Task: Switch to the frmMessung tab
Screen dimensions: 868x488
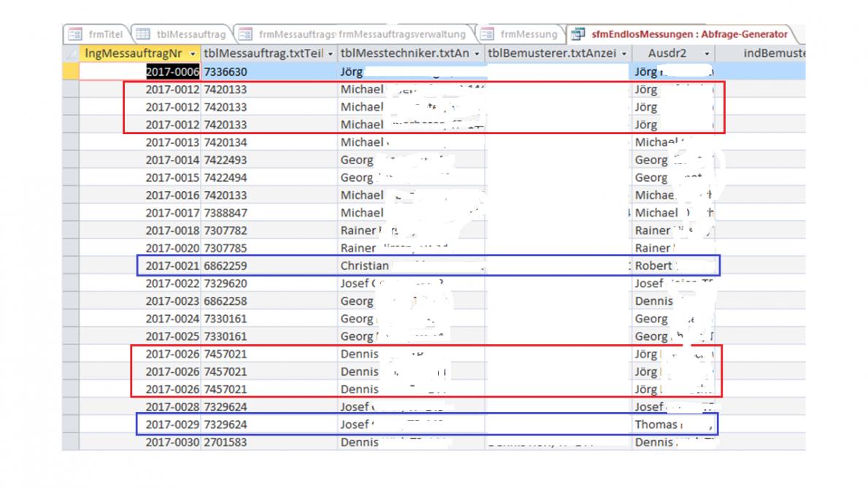Action: 521,34
